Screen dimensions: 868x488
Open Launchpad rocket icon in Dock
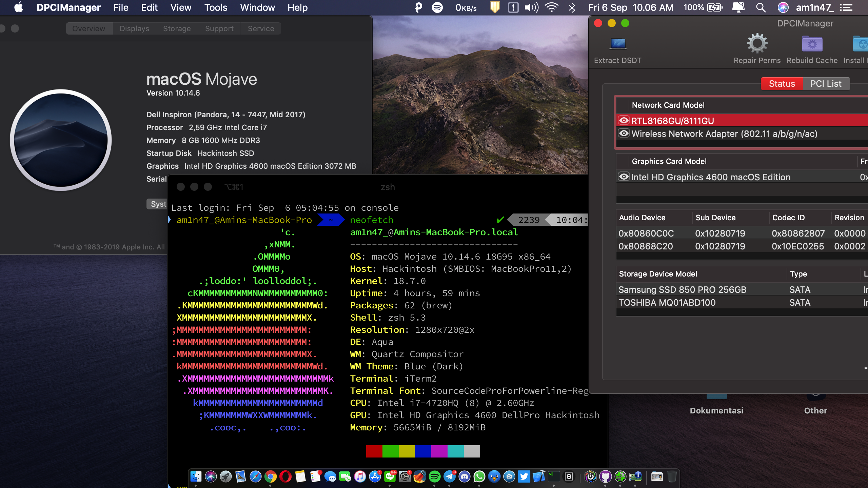point(225,476)
